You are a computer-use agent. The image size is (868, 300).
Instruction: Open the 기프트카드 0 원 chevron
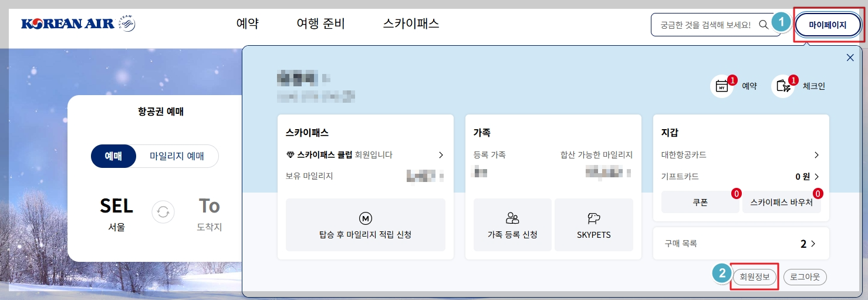pos(816,176)
